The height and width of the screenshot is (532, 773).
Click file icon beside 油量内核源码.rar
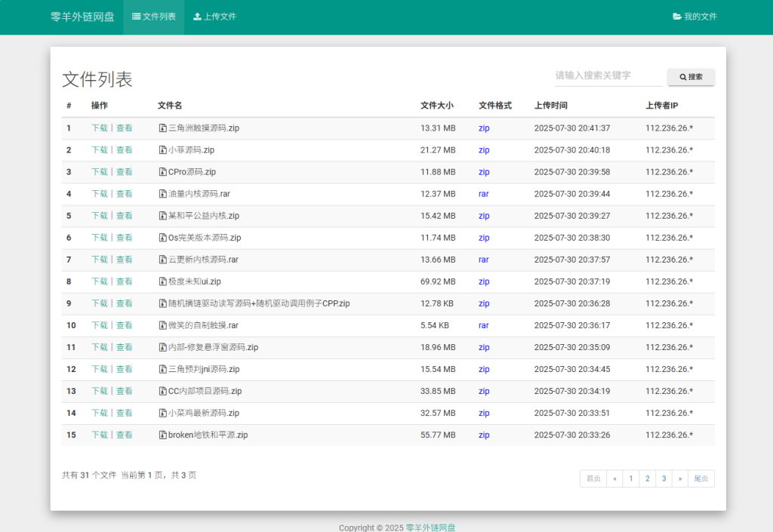point(163,194)
